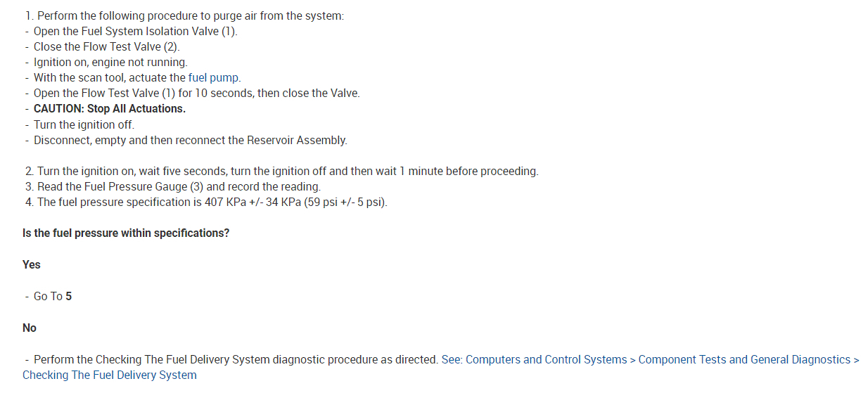Click step 3 Read the Fuel Pressure Gauge
This screenshot has height=393, width=868.
[172, 187]
